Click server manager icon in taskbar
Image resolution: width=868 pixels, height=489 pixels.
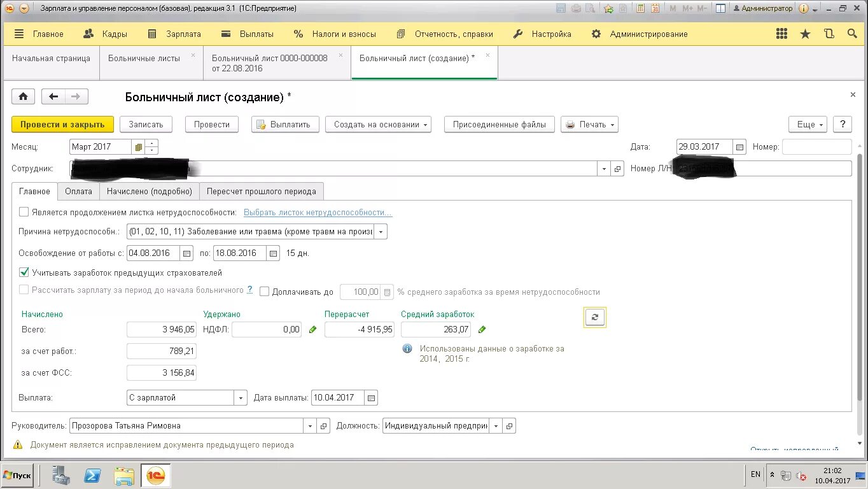[x=61, y=475]
